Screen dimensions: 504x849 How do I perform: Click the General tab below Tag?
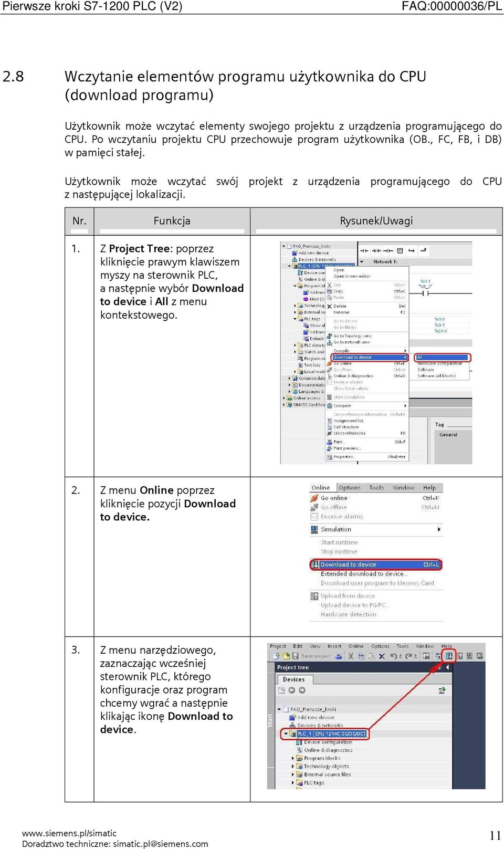click(x=448, y=435)
